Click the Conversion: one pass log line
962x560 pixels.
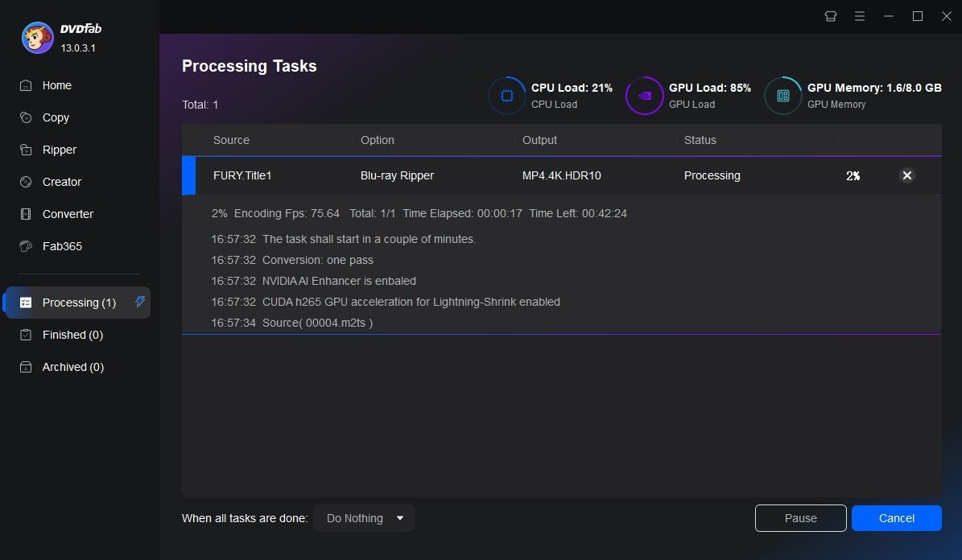coord(292,260)
